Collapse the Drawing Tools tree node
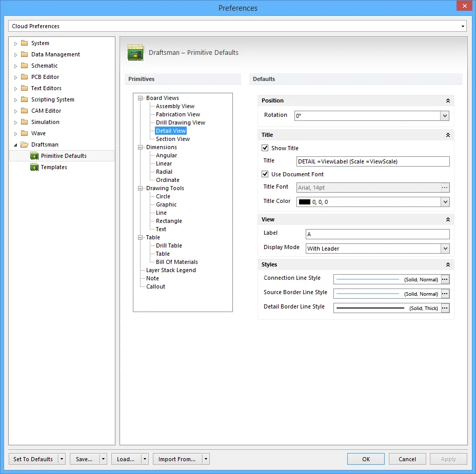Image resolution: width=476 pixels, height=474 pixels. tap(140, 188)
